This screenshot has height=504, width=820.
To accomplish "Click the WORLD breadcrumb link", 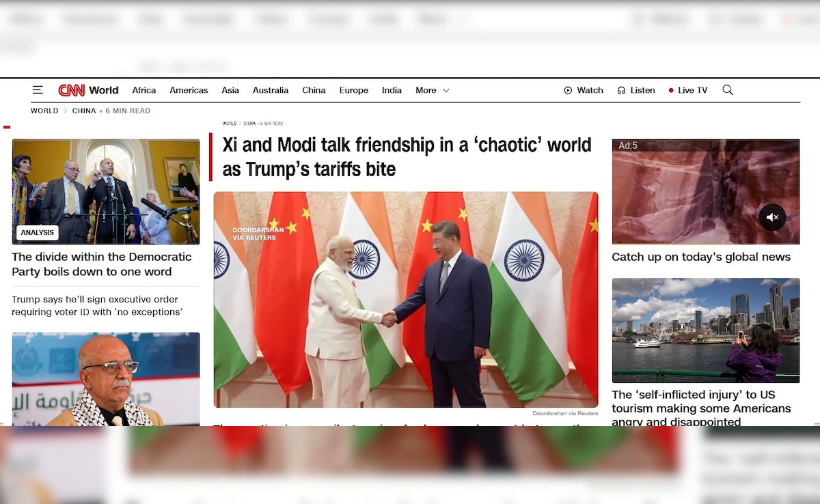I will click(x=44, y=111).
